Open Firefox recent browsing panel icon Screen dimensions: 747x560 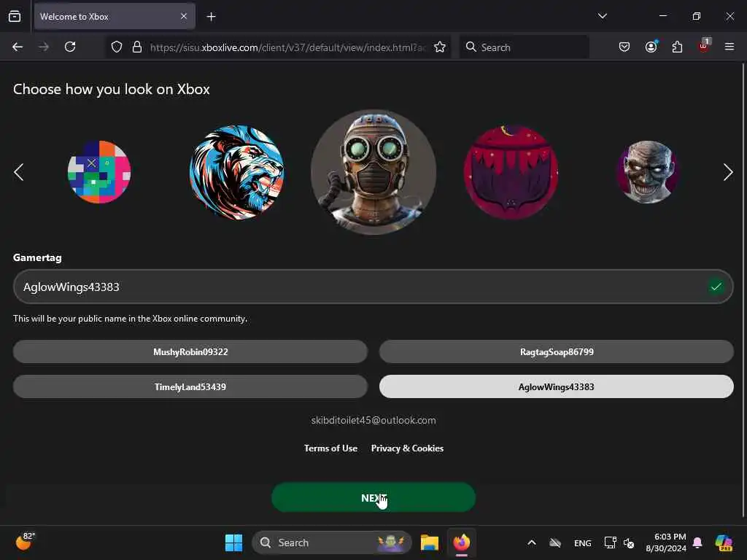15,17
